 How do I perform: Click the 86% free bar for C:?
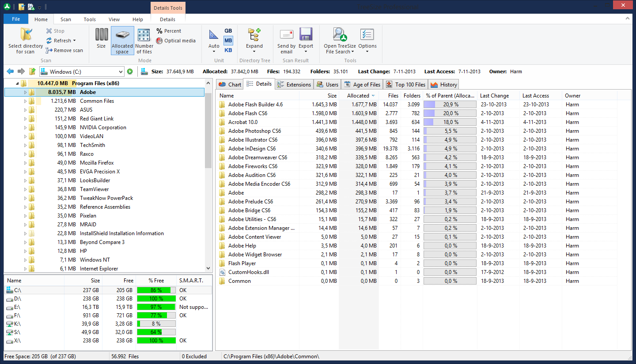(x=156, y=290)
